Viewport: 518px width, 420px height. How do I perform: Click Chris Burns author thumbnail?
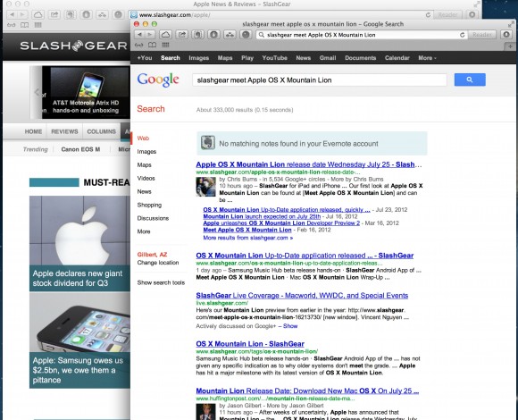pyautogui.click(x=205, y=187)
